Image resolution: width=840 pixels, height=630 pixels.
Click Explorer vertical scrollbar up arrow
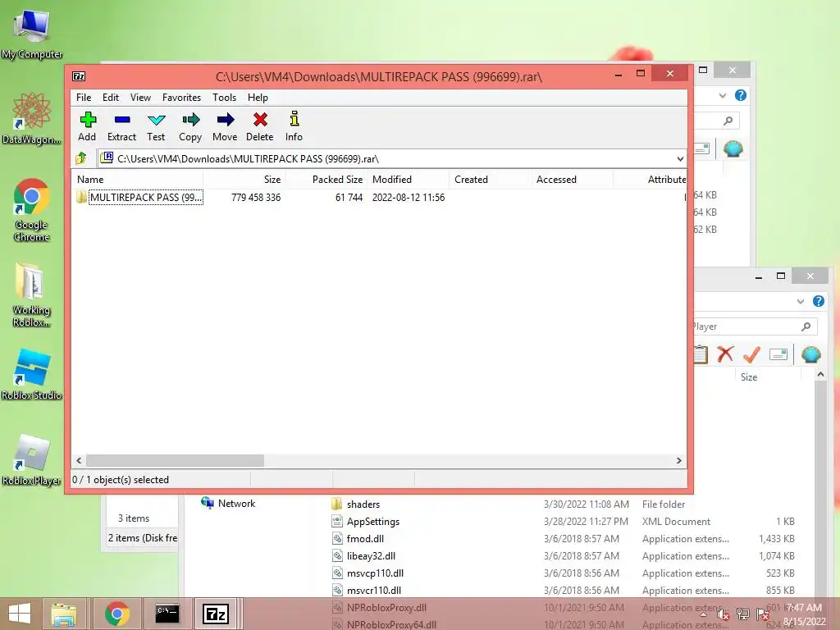point(820,375)
